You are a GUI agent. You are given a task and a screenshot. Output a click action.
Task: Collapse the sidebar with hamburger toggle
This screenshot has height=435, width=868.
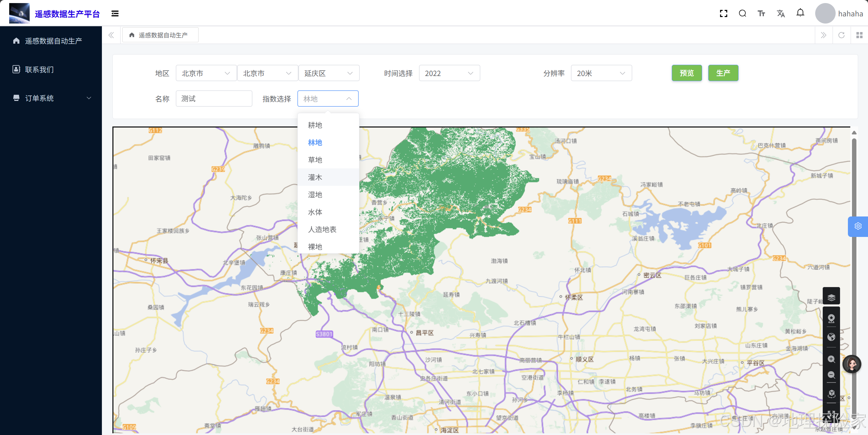pos(115,14)
